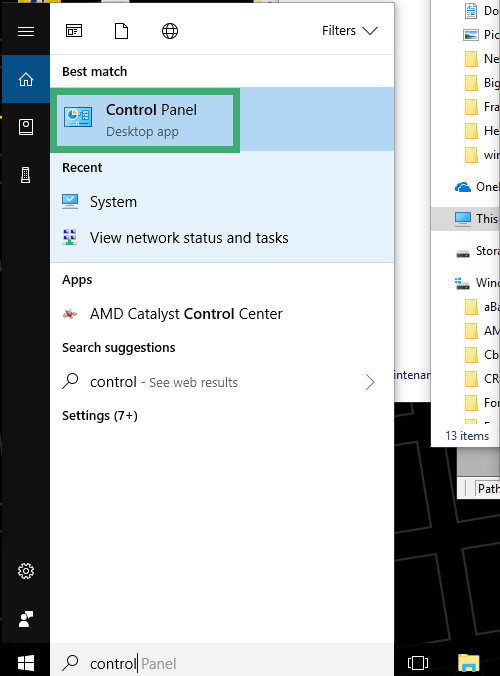Open Control Panel desktop app result
500x676 pixels.
222,120
